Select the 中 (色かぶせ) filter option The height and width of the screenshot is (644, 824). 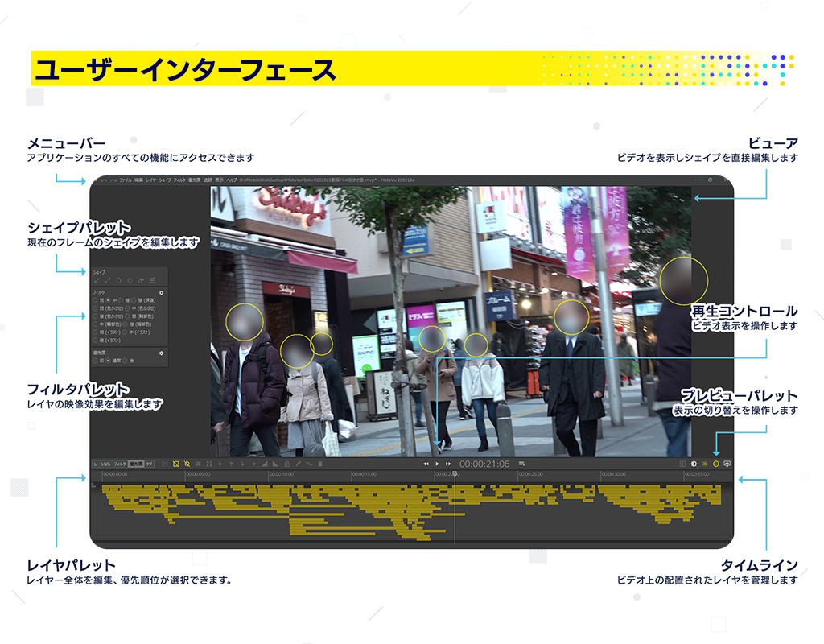click(140, 308)
